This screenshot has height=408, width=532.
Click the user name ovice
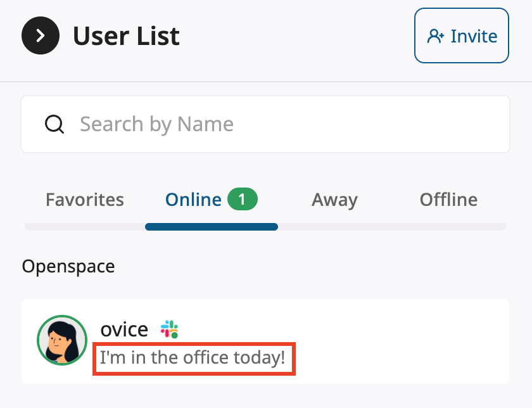pyautogui.click(x=124, y=329)
